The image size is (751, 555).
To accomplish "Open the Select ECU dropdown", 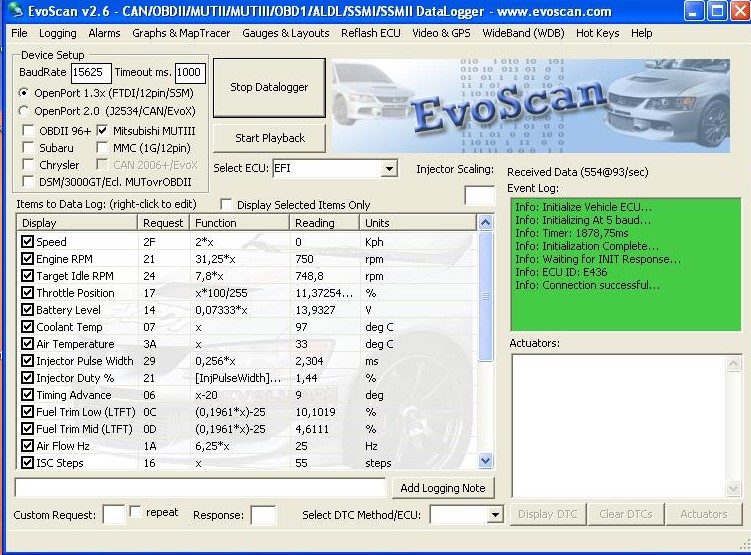I will 389,169.
